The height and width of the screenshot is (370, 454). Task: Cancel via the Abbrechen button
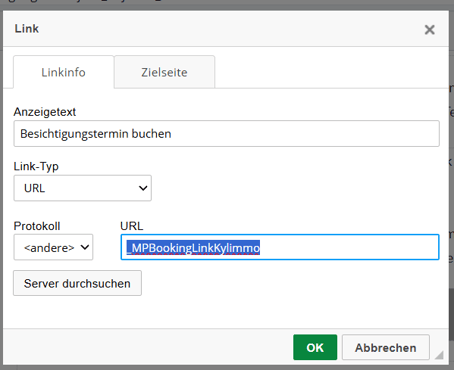[x=386, y=348]
